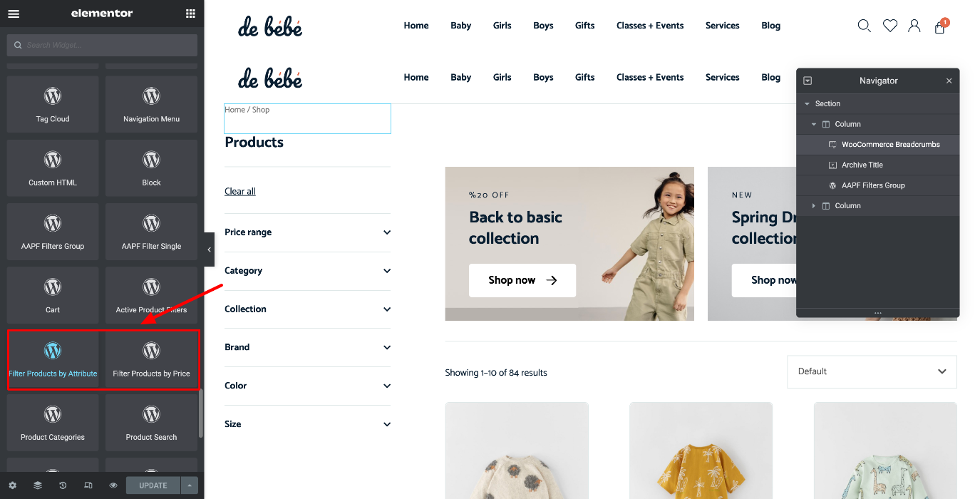Focus the Search Widget field

click(x=102, y=45)
